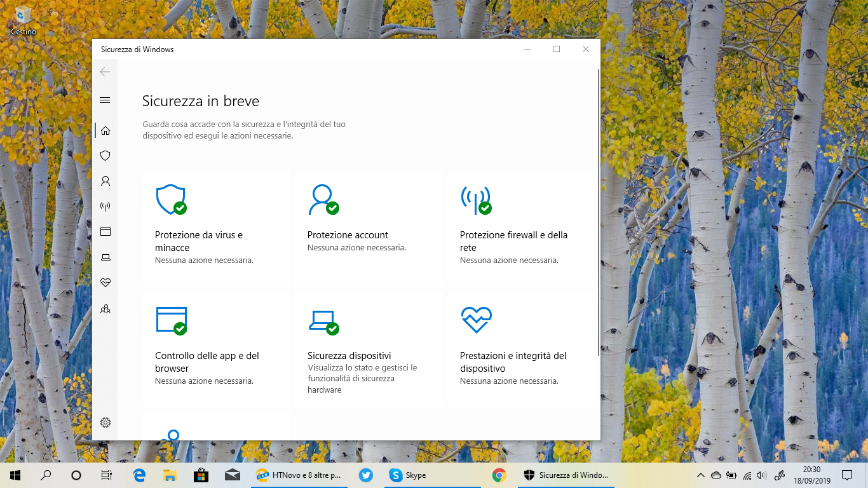Viewport: 868px width, 488px height.
Task: Open Protezione da virus e minacce title
Action: [199, 241]
